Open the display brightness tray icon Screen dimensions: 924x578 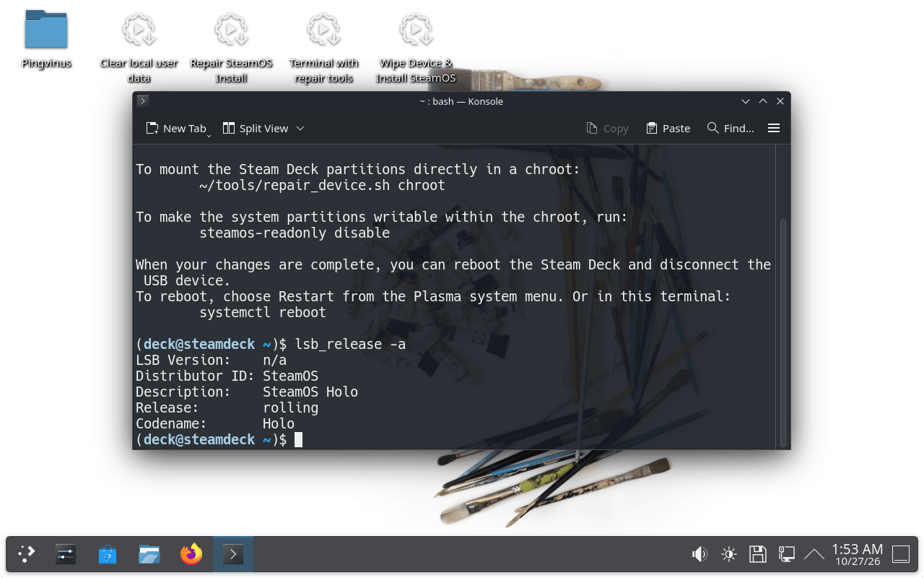tap(728, 554)
